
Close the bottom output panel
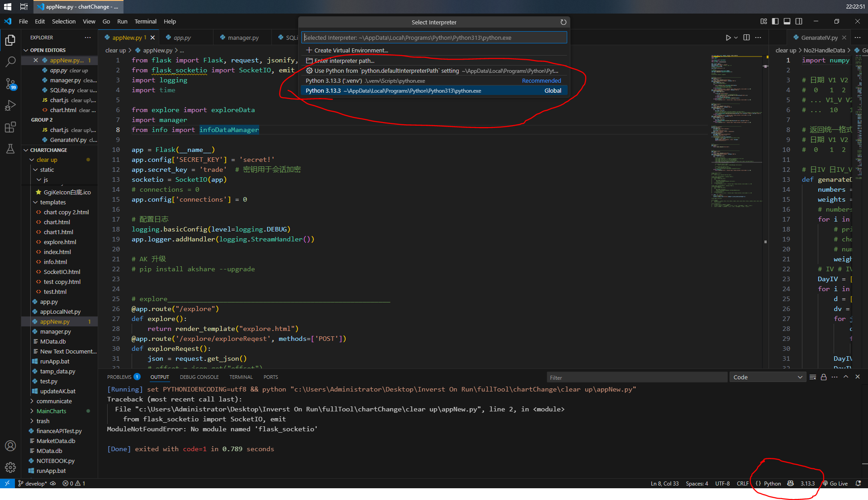[858, 377]
